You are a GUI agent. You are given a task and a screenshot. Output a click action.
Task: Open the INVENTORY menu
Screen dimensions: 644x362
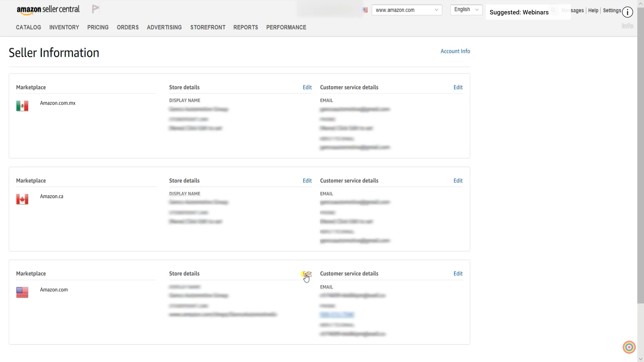click(x=64, y=27)
